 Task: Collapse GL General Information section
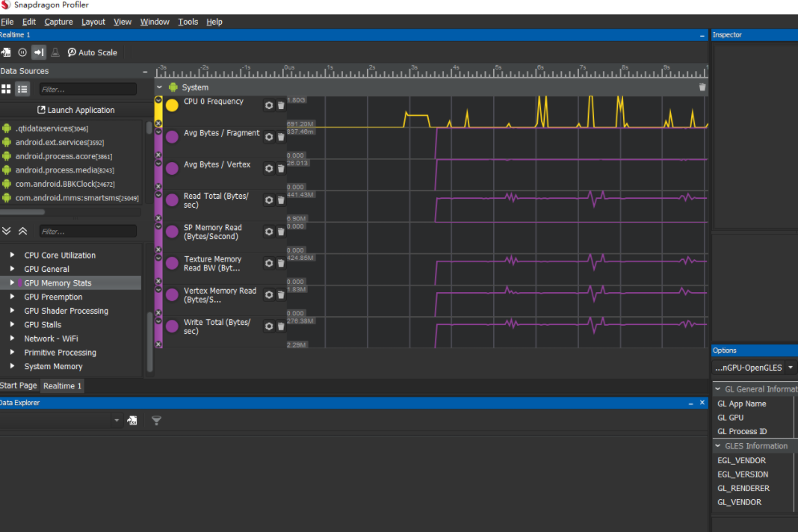[x=717, y=389]
